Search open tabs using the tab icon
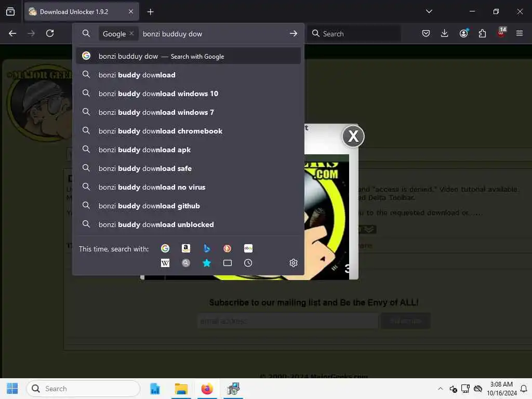Screen dimensions: 532x399 coord(228,263)
